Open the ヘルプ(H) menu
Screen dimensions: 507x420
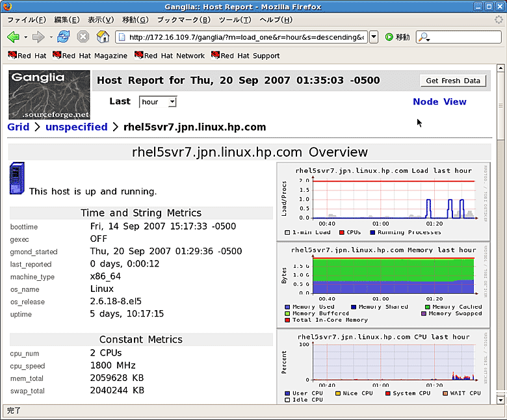pyautogui.click(x=276, y=20)
